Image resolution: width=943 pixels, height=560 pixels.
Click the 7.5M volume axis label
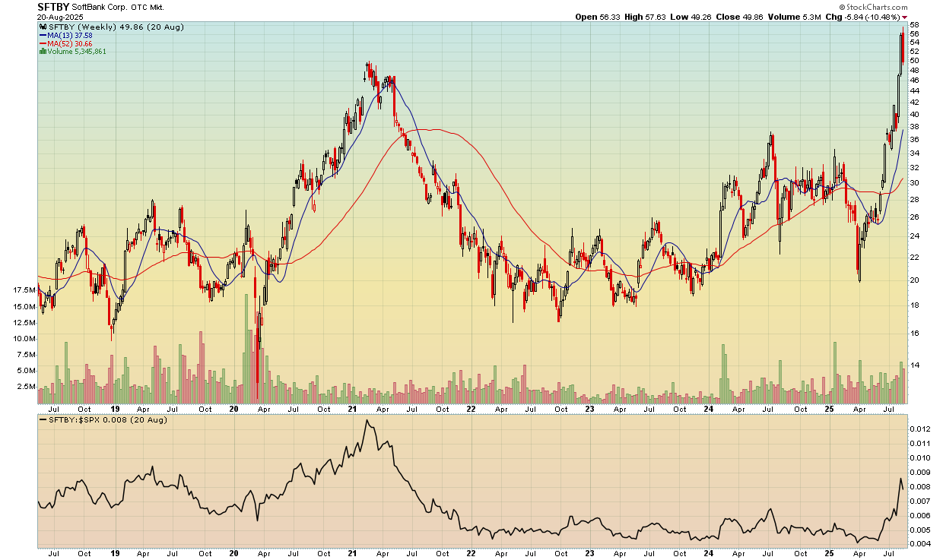pyautogui.click(x=27, y=354)
